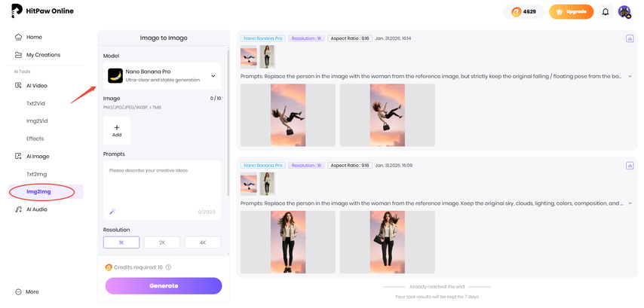Select 4K resolution option
644x308 pixels.
pos(203,242)
